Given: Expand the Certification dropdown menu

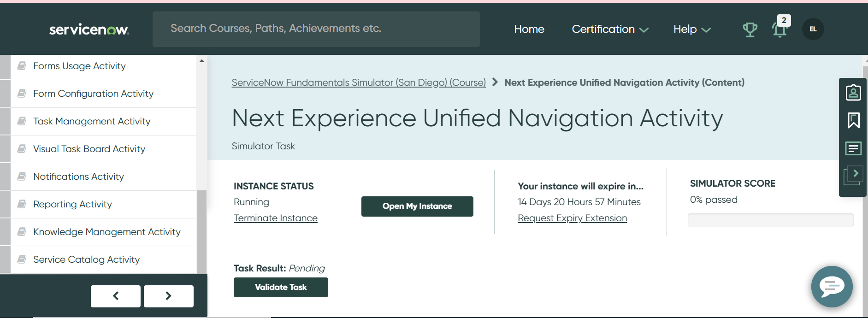Looking at the screenshot, I should pyautogui.click(x=610, y=29).
